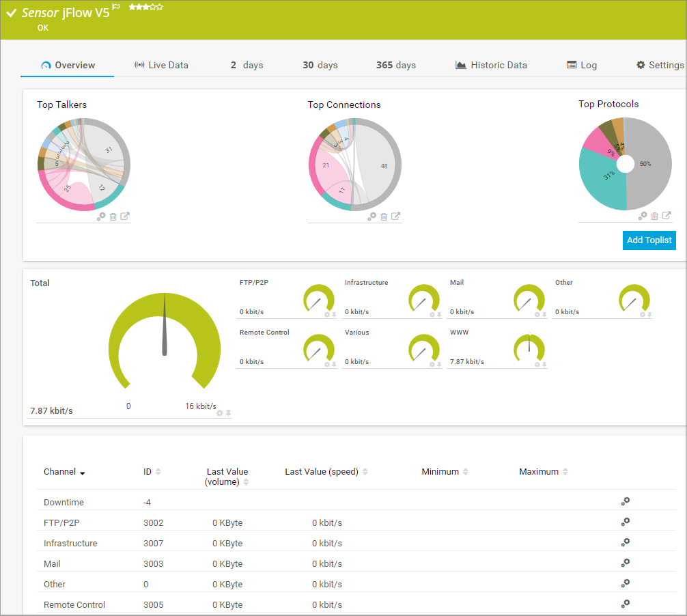The width and height of the screenshot is (687, 616).
Task: Click the Add Toplist button
Action: 649,240
